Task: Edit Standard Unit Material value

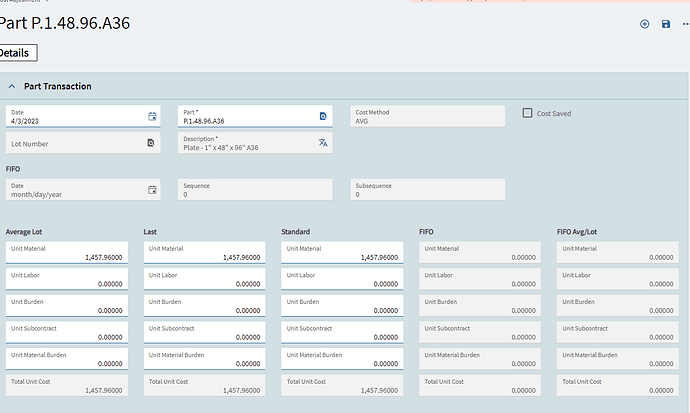Action: tap(342, 253)
